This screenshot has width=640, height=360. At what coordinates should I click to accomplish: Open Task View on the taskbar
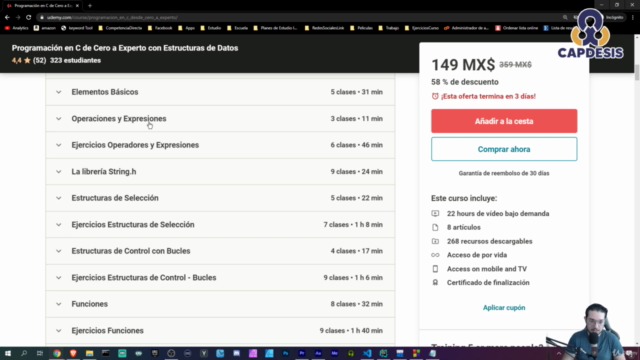point(40,353)
